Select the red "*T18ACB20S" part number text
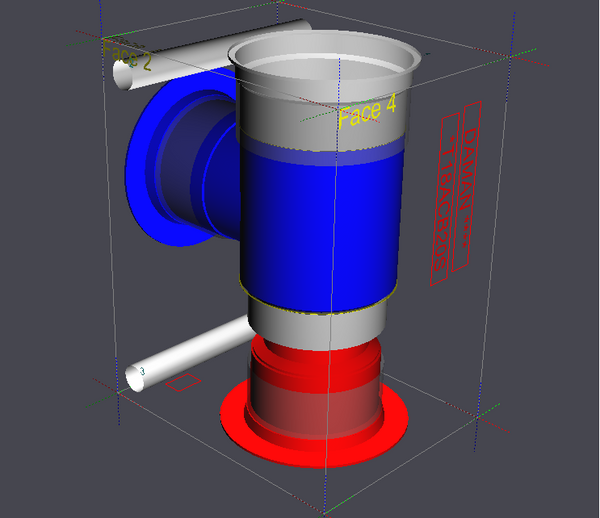Image resolution: width=600 pixels, height=518 pixels. click(x=445, y=203)
